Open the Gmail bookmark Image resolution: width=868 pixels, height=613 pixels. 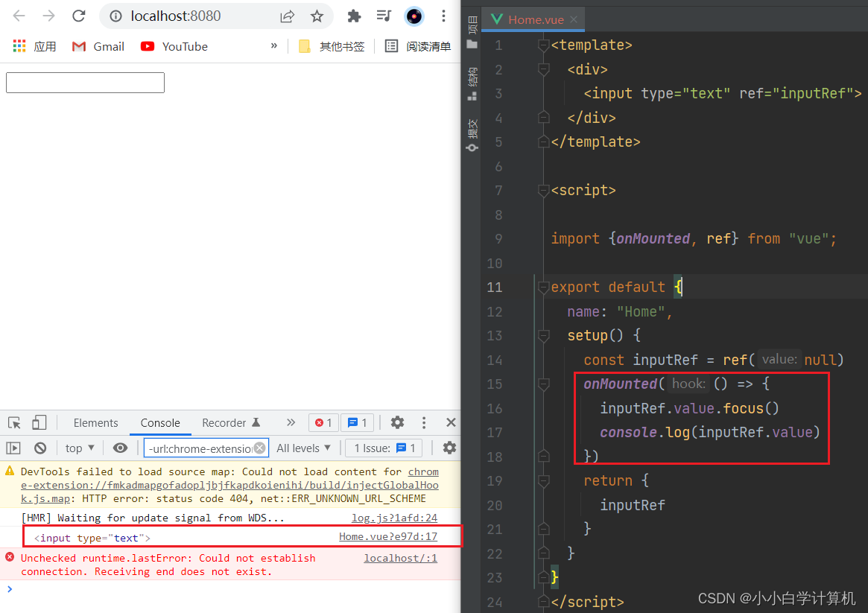point(98,46)
